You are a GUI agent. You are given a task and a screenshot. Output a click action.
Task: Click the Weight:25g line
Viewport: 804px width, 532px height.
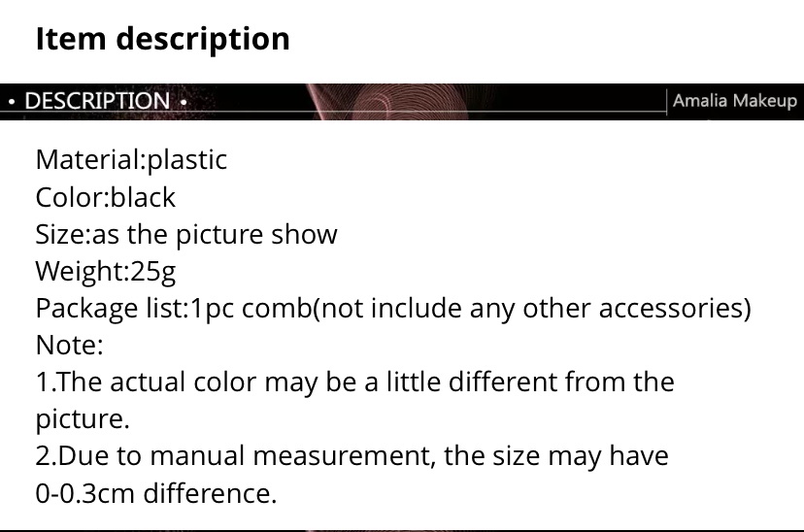click(105, 272)
